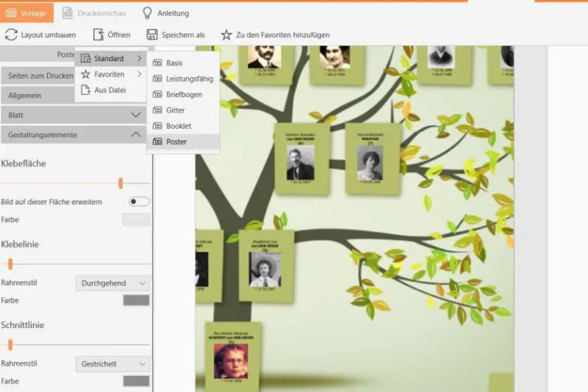Click the Standard menu template icon
Image resolution: width=588 pixels, height=392 pixels.
point(86,58)
